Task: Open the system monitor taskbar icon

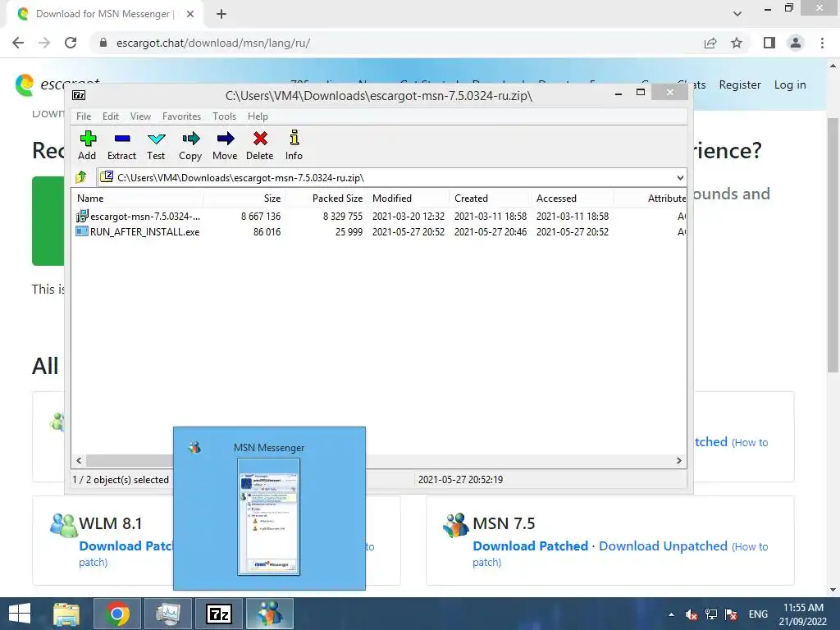Action: point(168,614)
